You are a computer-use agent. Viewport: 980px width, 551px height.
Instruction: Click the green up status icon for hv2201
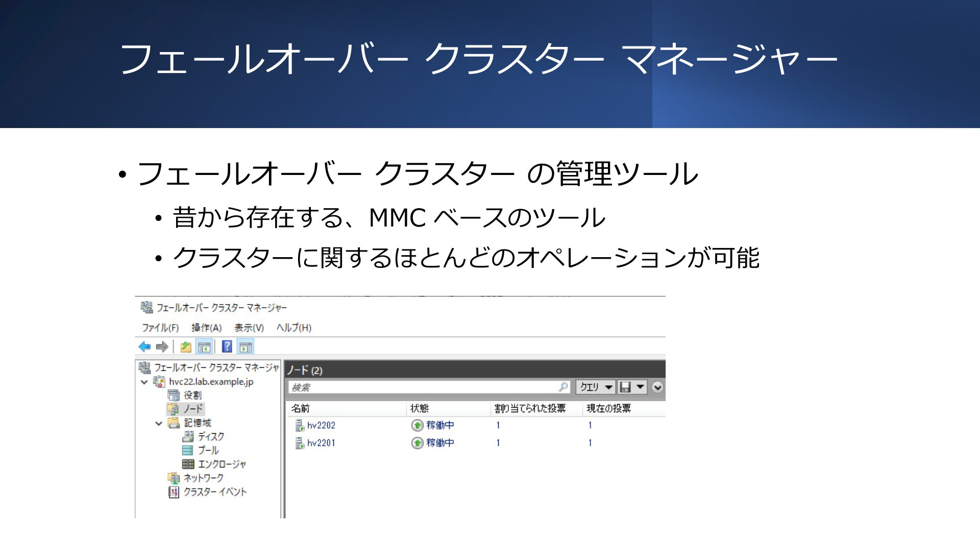pos(417,443)
